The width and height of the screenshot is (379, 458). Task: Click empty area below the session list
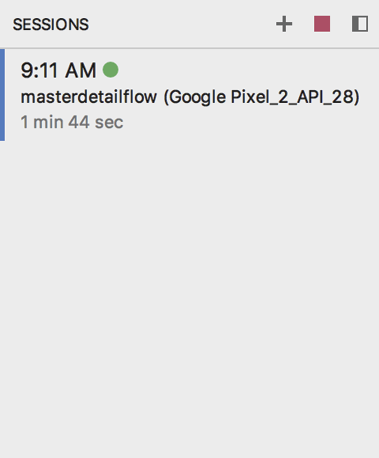tap(189, 293)
